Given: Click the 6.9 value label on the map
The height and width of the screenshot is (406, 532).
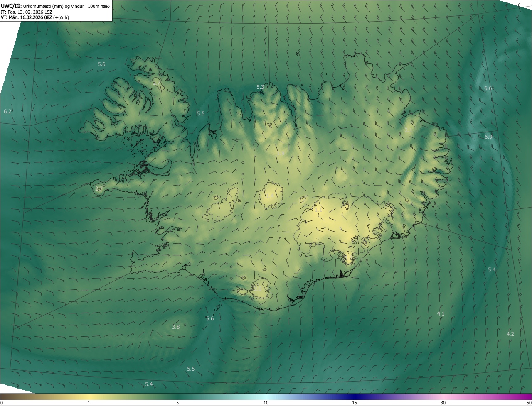Looking at the screenshot, I should click(488, 137).
